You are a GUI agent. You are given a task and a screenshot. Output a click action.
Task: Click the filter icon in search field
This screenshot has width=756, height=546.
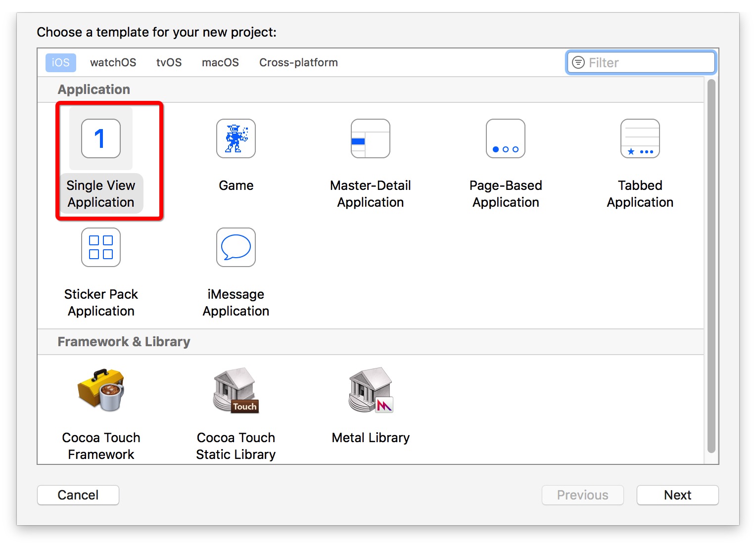(578, 63)
